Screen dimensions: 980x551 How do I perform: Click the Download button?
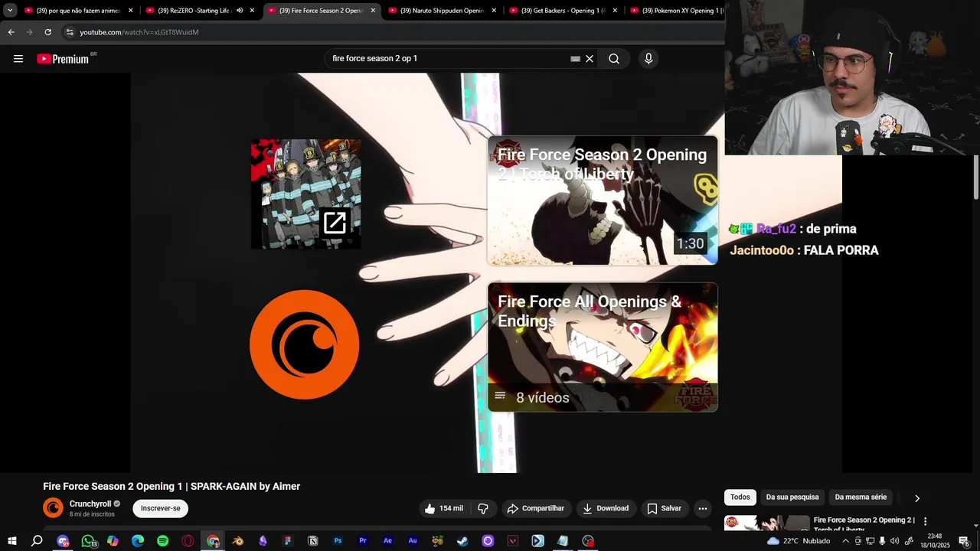[x=605, y=508]
